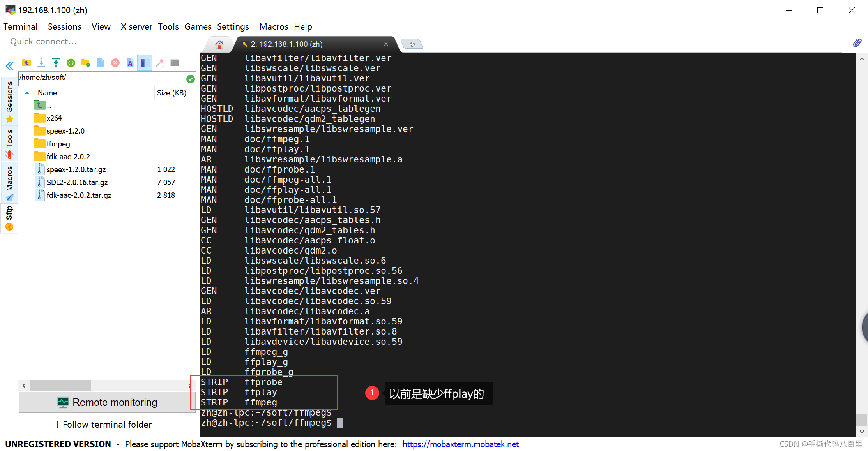Click the download selected files icon
This screenshot has height=451, width=868.
tap(41, 63)
